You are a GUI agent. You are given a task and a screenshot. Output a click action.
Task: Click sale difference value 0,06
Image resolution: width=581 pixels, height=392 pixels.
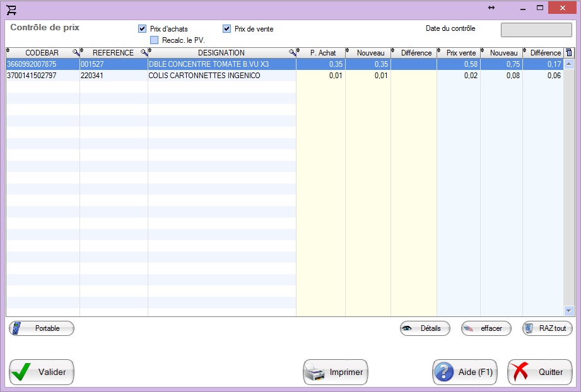pyautogui.click(x=543, y=76)
